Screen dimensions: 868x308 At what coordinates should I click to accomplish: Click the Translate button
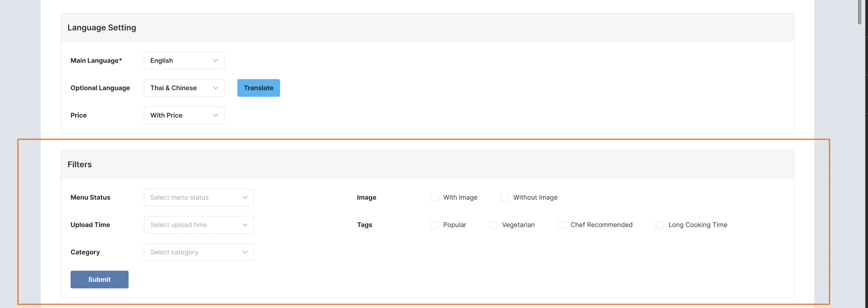(258, 88)
